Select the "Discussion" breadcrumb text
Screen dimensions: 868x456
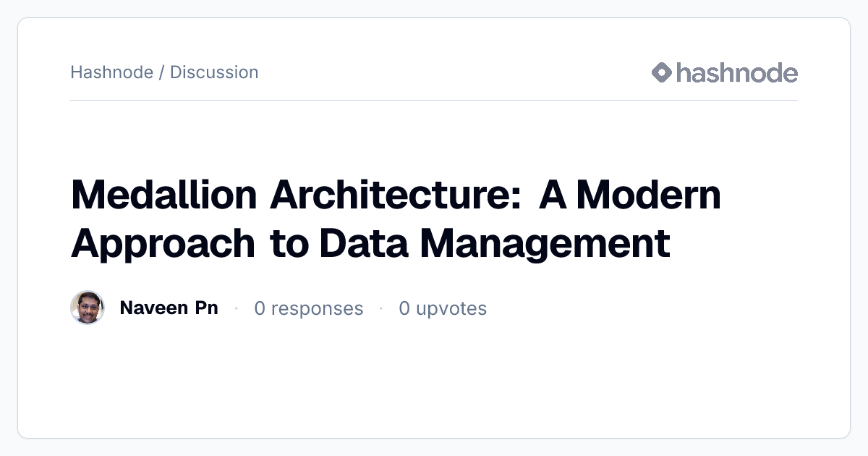[x=214, y=72]
